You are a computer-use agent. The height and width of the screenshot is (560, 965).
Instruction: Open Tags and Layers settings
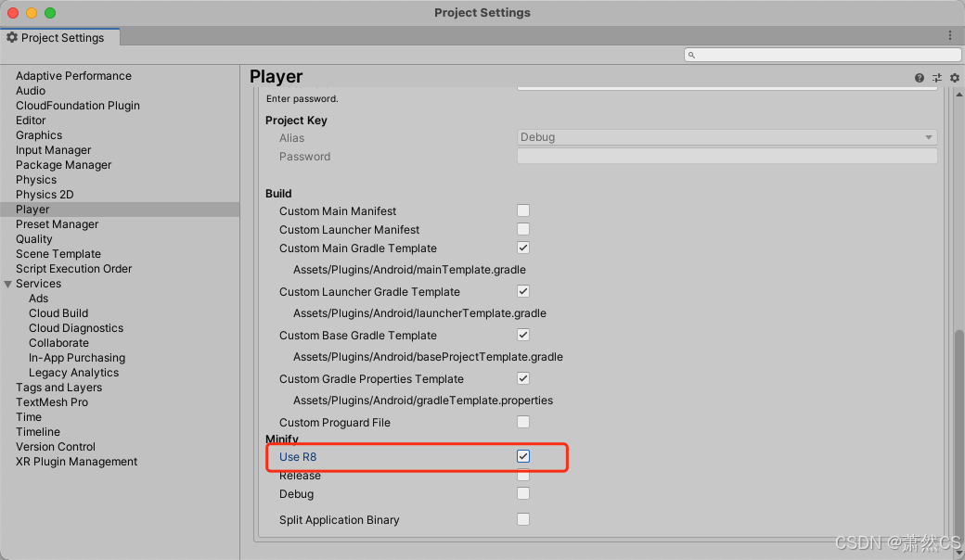[x=59, y=388]
